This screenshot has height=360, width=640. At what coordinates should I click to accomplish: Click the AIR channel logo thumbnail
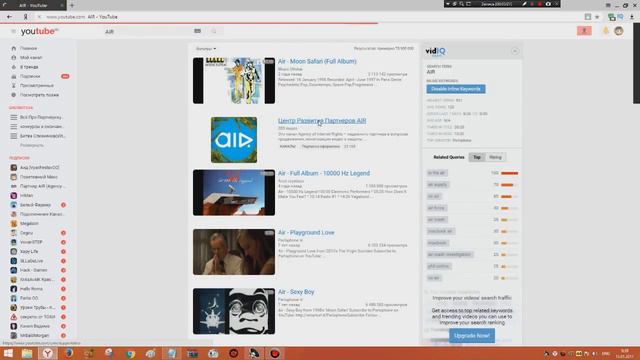[x=234, y=140]
